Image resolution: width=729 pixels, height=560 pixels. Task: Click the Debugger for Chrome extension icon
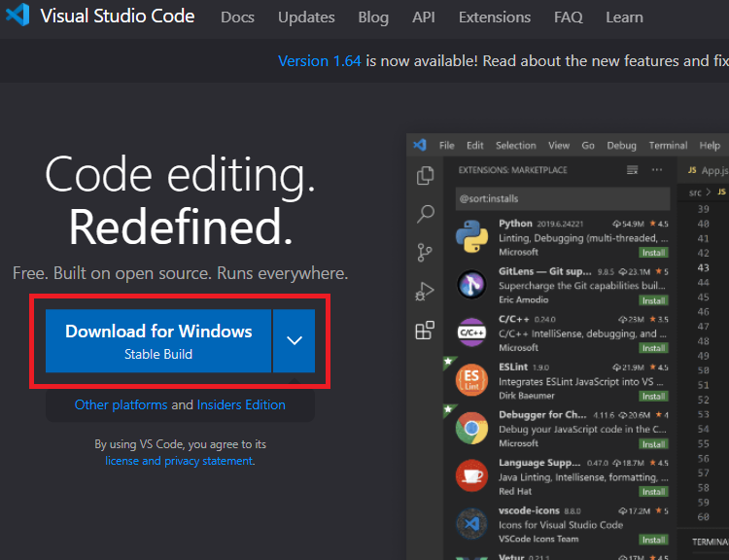(471, 428)
